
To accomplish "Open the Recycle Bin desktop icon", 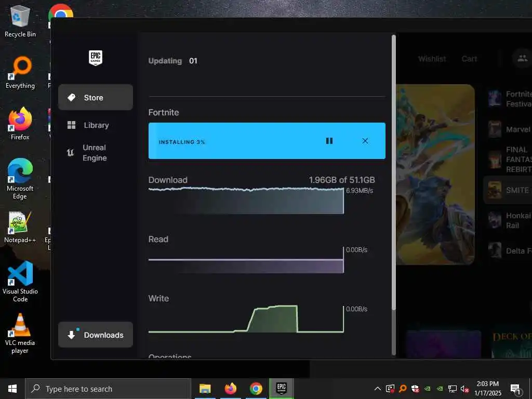I will pos(20,21).
